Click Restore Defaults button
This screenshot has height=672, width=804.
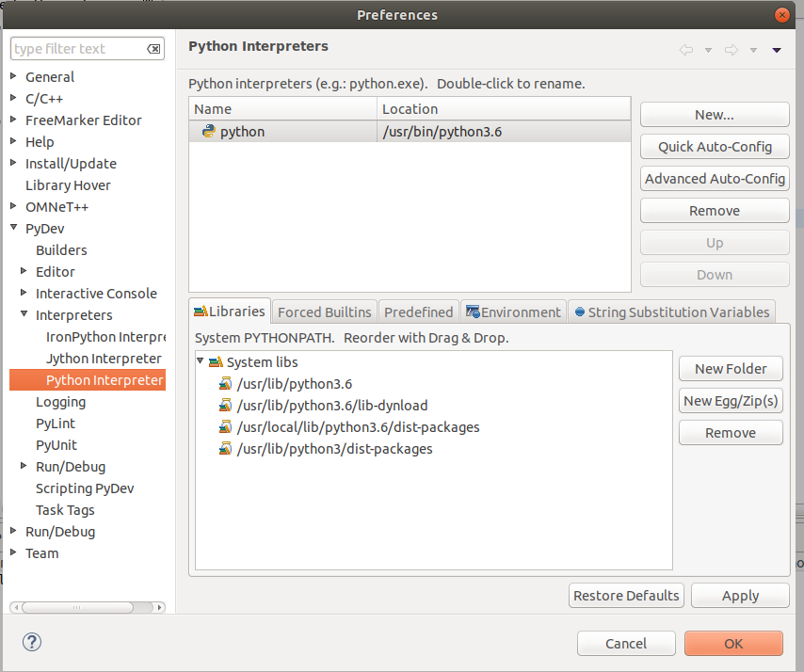[626, 596]
